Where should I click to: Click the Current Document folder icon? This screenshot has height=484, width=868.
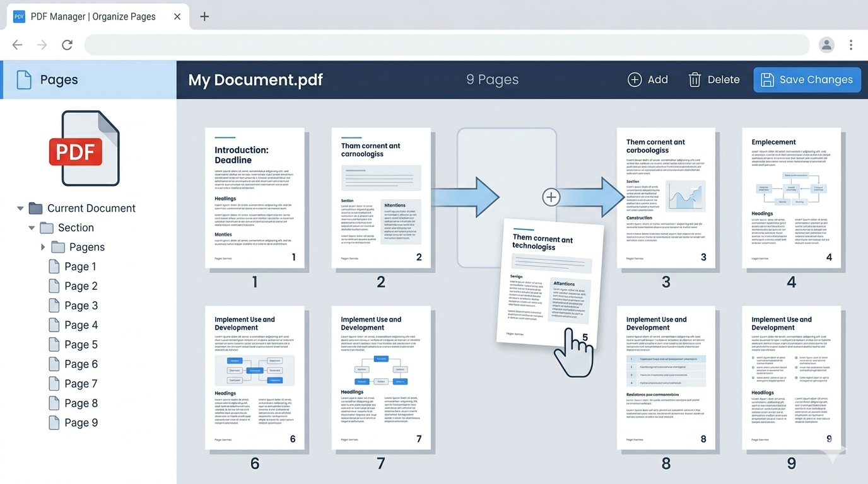[35, 208]
